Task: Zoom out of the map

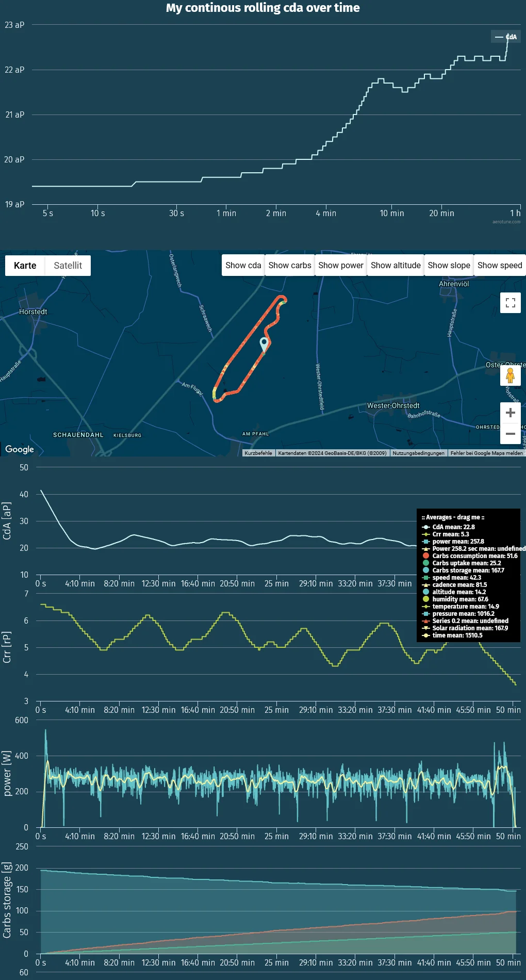Action: tap(510, 434)
